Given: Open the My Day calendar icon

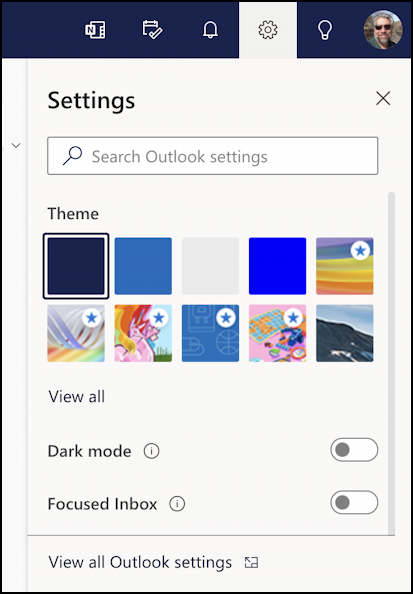Looking at the screenshot, I should [152, 30].
